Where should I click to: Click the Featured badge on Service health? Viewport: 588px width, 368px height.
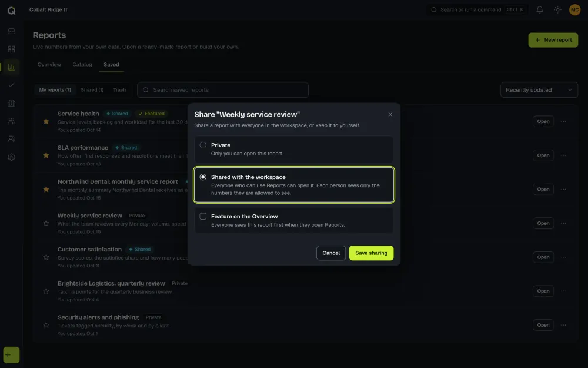[152, 114]
